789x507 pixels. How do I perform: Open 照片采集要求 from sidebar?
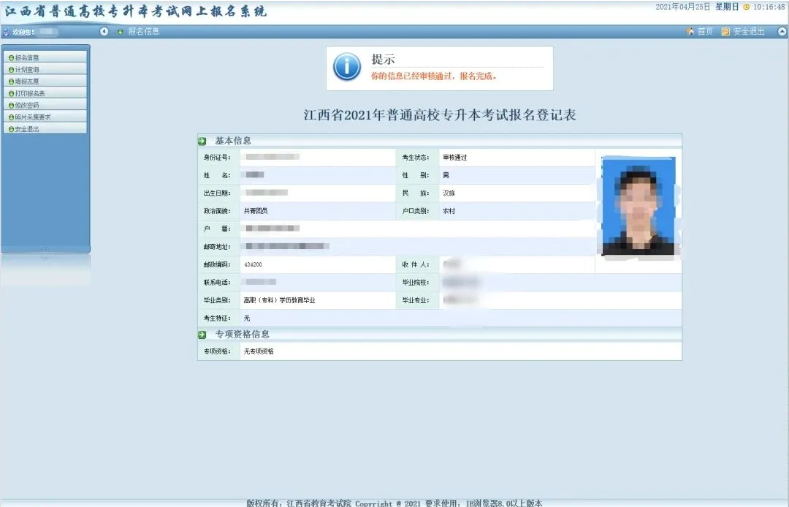33,117
